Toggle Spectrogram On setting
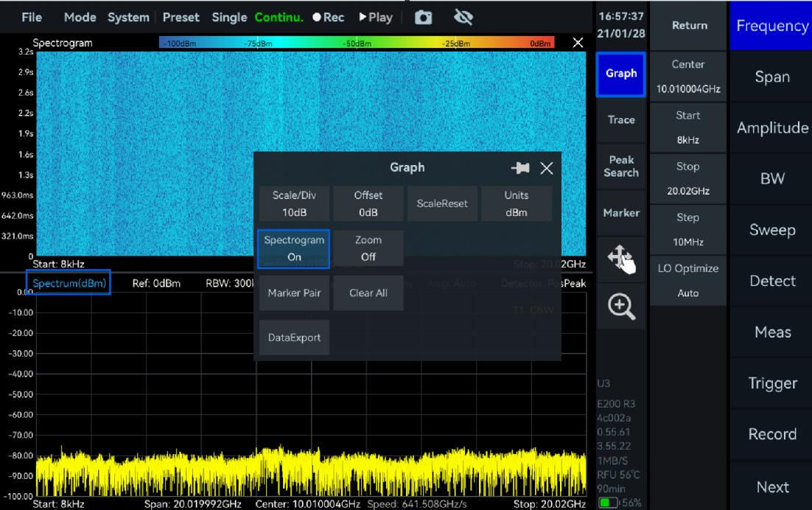This screenshot has width=812, height=510. 294,249
